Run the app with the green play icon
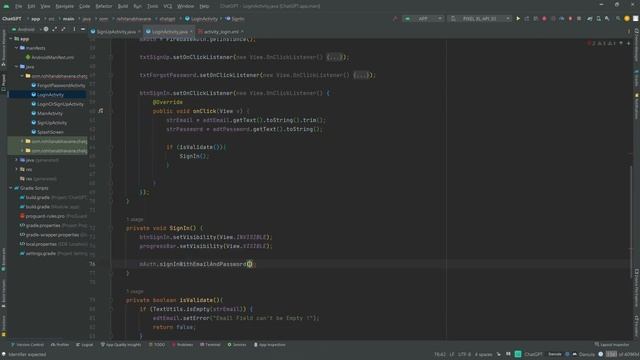This screenshot has width=640, height=360. pyautogui.click(x=518, y=19)
